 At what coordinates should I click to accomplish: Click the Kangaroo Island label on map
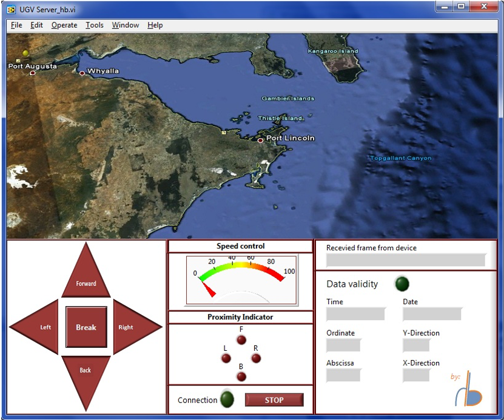[x=333, y=51]
